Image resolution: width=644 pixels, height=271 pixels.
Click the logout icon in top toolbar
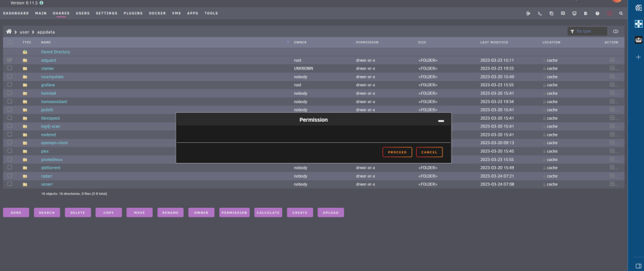528,14
